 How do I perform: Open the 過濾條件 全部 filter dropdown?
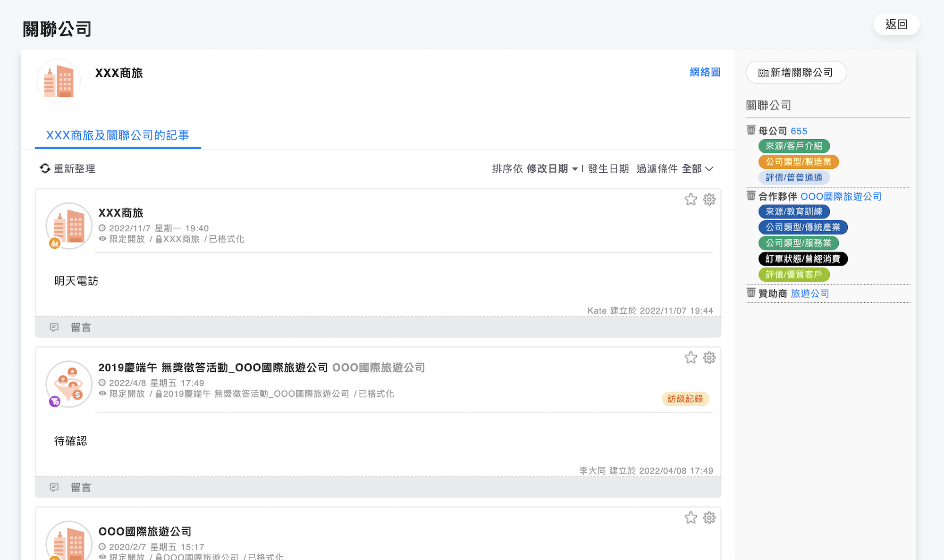click(x=698, y=169)
